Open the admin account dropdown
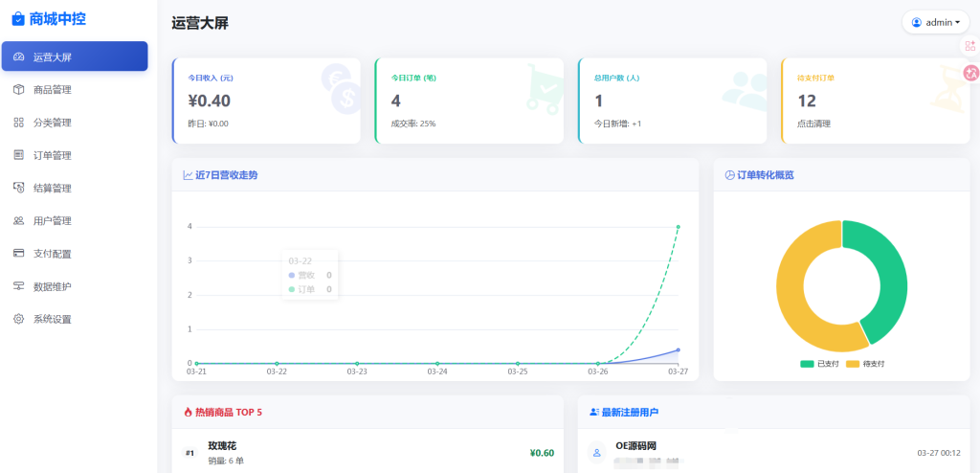Screen dimensions: 980x473 [936, 23]
